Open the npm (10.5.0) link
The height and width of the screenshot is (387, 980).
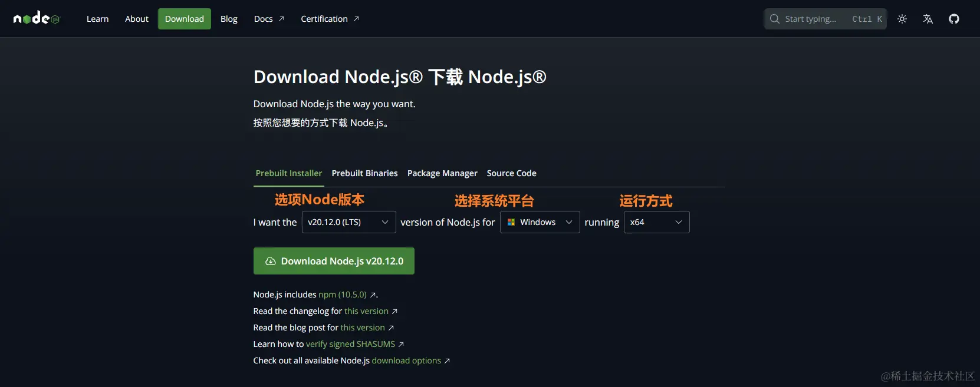[343, 295]
